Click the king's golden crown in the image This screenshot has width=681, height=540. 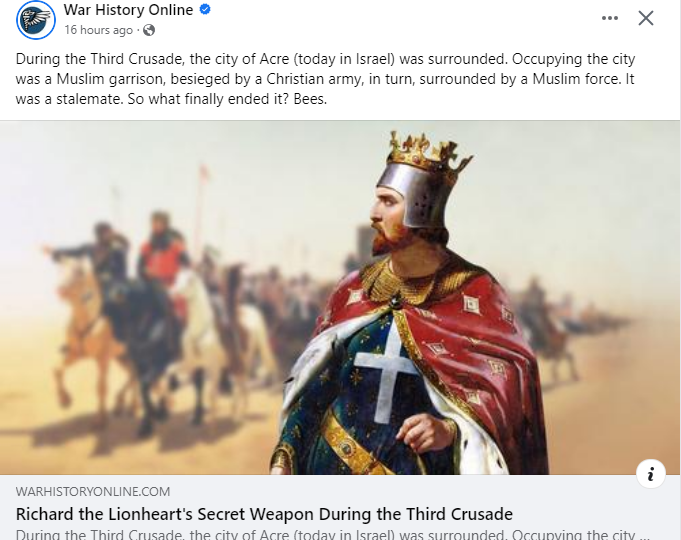coord(429,152)
